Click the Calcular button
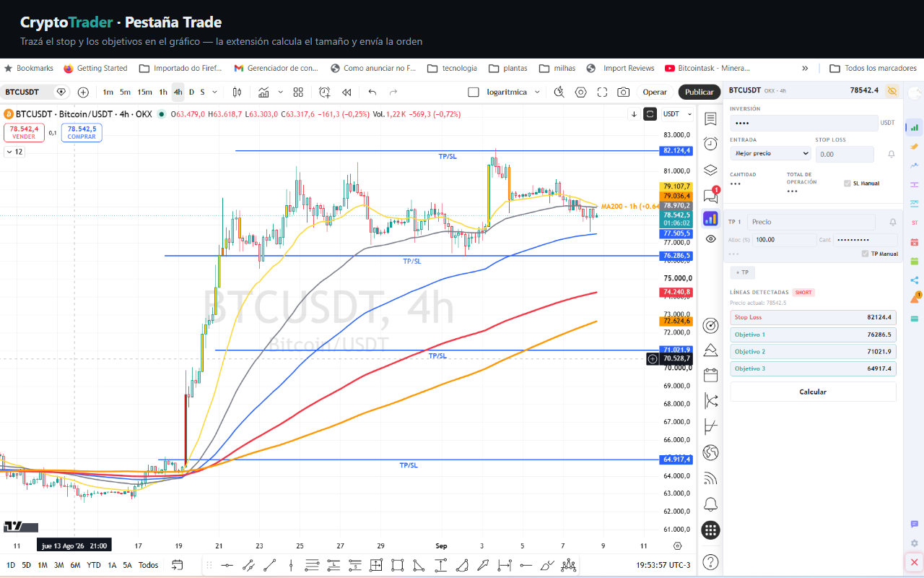The height and width of the screenshot is (578, 924). pyautogui.click(x=813, y=392)
